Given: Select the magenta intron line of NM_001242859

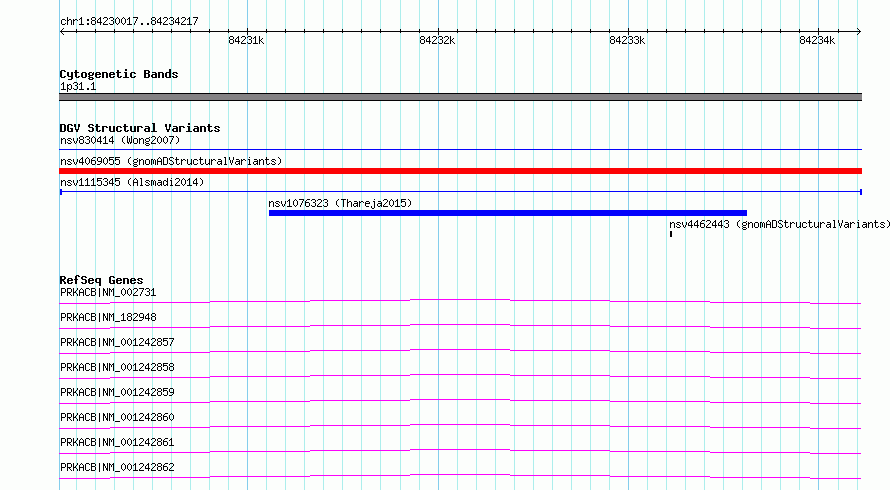Looking at the screenshot, I should [x=460, y=401].
